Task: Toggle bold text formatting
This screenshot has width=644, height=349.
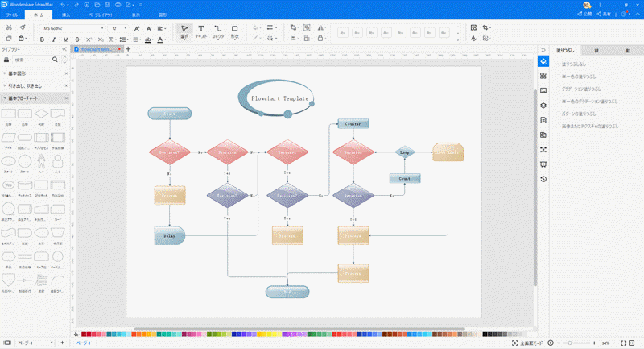Action: (42, 39)
